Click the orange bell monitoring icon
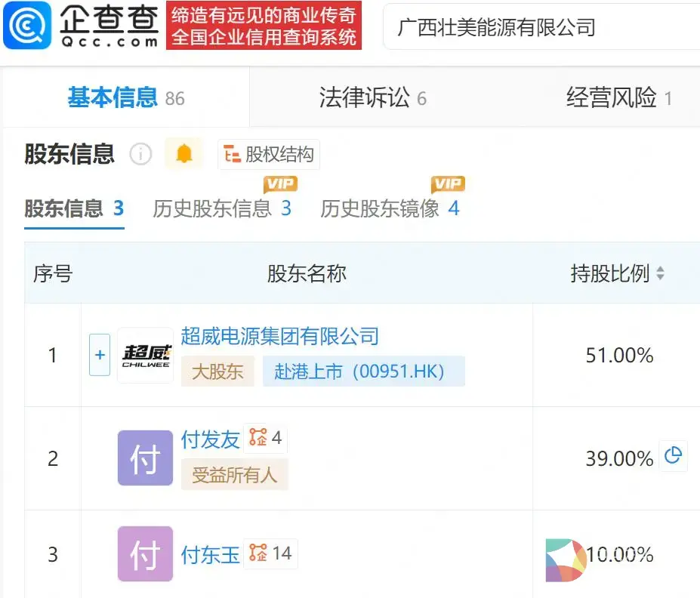Viewport: 700px width, 598px height. pyautogui.click(x=184, y=154)
